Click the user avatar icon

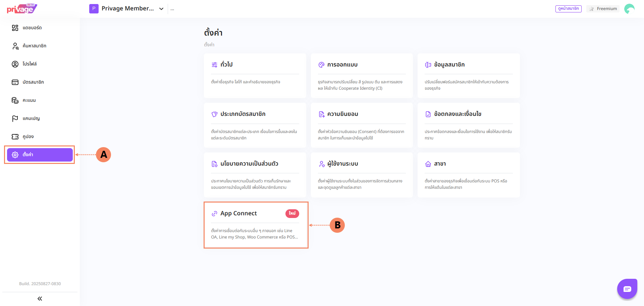coord(629,9)
